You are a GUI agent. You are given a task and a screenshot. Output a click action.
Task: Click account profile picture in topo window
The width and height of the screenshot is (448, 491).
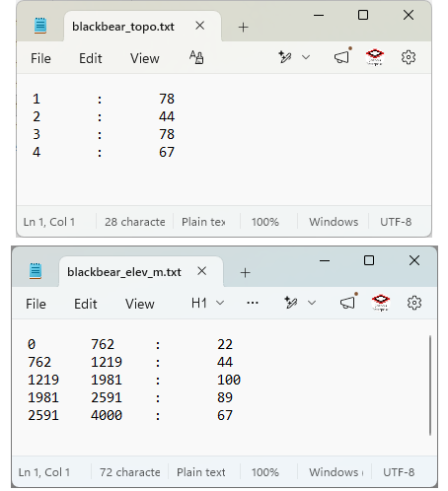point(375,57)
